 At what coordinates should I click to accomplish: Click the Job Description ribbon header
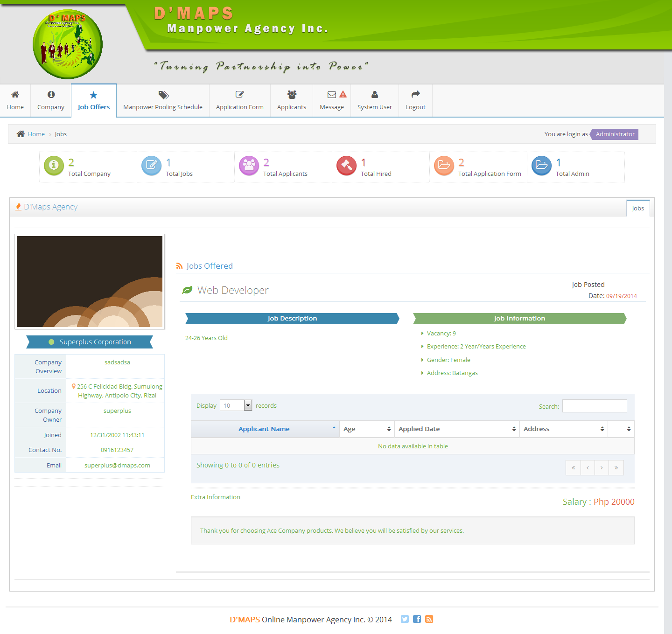pyautogui.click(x=292, y=319)
